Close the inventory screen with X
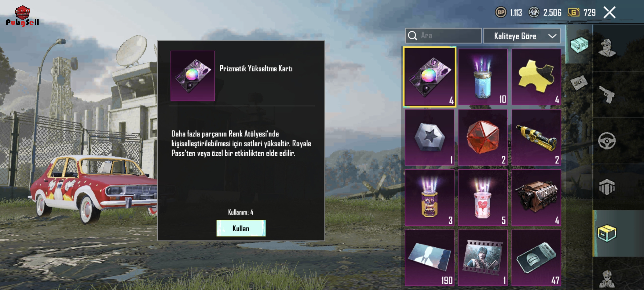The width and height of the screenshot is (644, 290). tap(610, 12)
